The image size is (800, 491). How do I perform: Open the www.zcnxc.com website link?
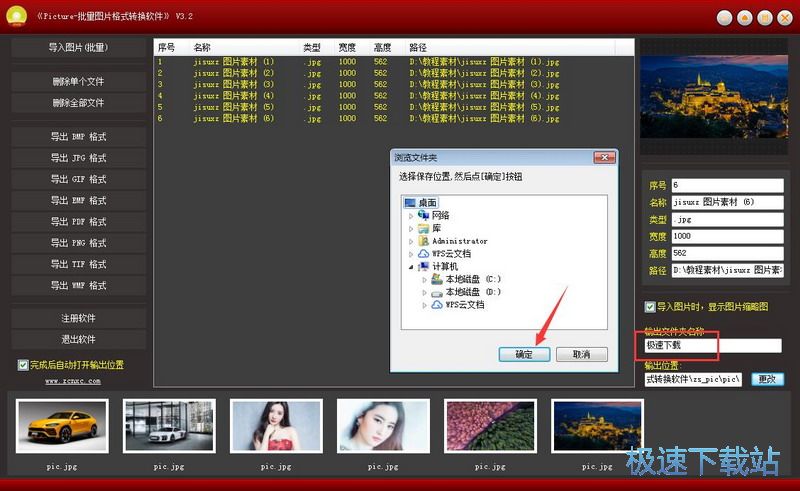(x=73, y=381)
